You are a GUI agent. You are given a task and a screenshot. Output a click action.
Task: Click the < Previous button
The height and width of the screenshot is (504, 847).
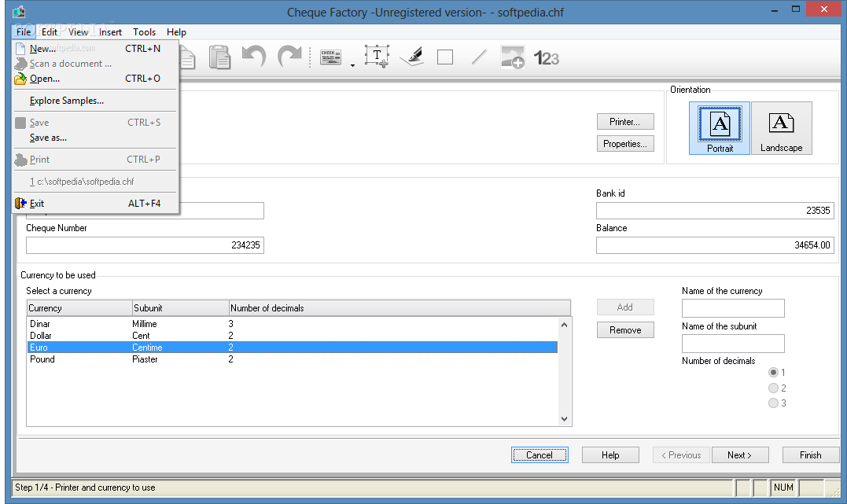pyautogui.click(x=681, y=454)
